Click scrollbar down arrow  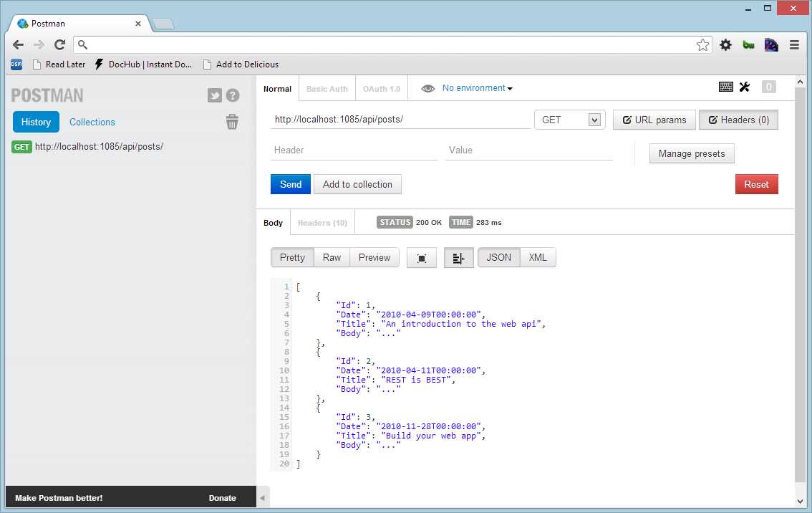800,502
